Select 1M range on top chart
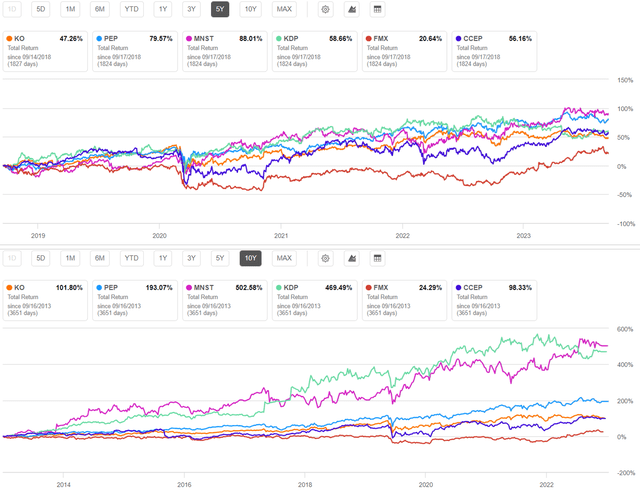The height and width of the screenshot is (494, 640). click(x=70, y=9)
